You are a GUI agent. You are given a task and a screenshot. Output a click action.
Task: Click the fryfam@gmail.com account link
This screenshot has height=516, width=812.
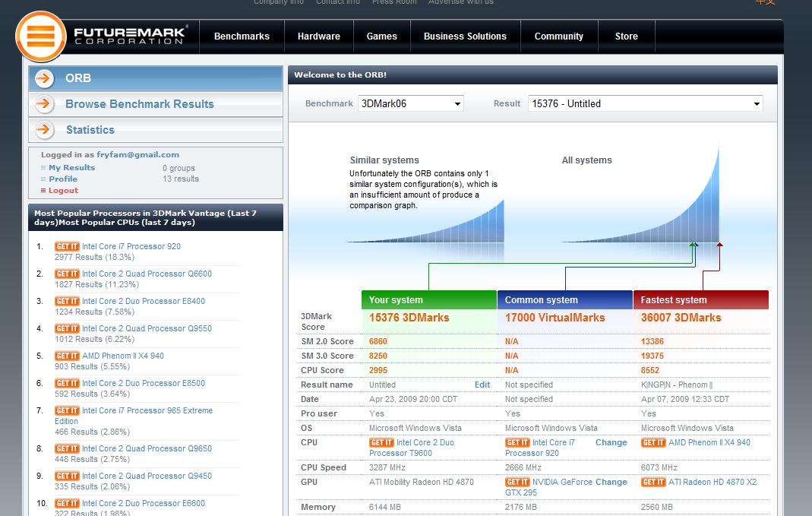137,155
